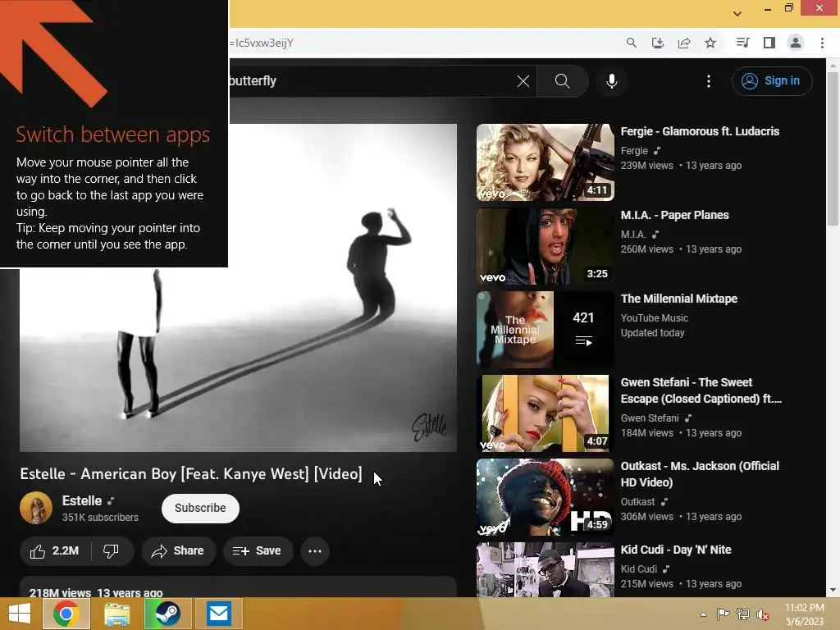Open the Estelle channel name link

pyautogui.click(x=82, y=500)
